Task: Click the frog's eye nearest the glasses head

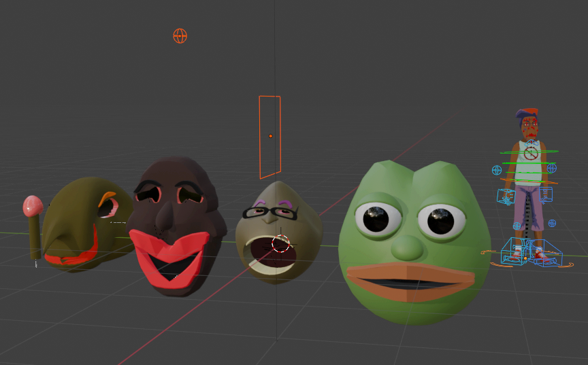Action: [x=377, y=219]
